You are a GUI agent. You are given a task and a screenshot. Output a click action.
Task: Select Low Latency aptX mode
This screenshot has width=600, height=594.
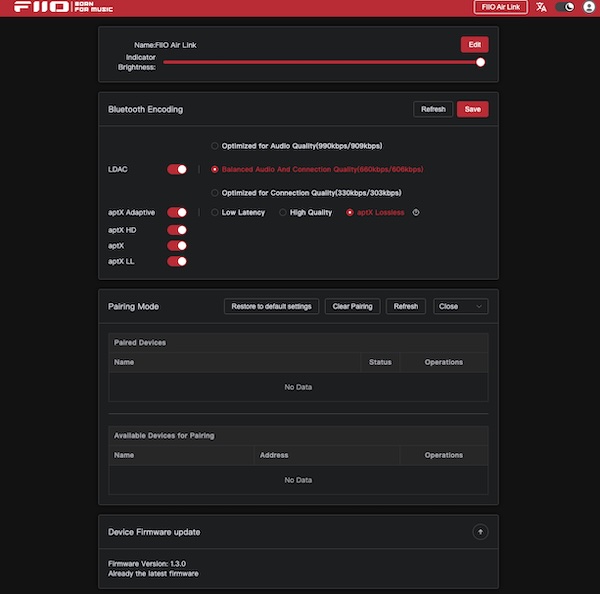(x=214, y=212)
